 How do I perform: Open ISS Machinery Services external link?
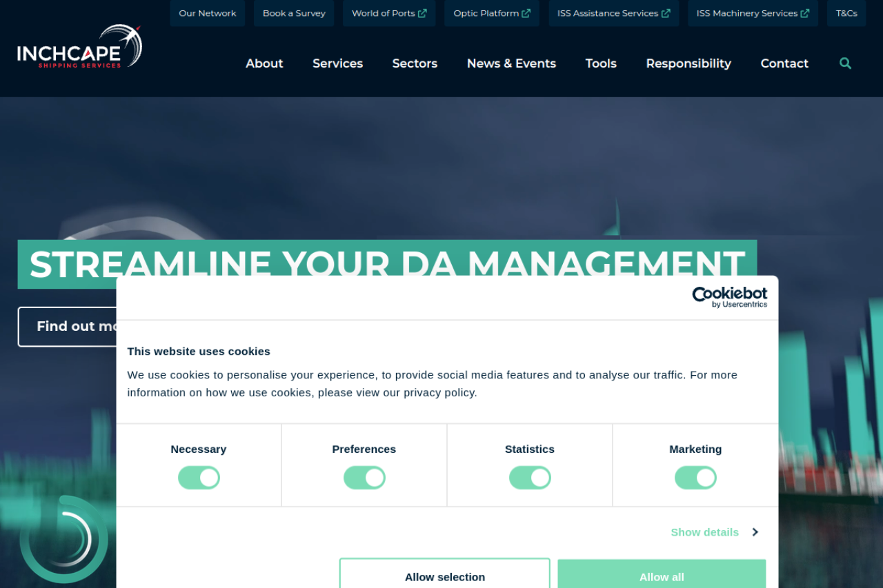[752, 13]
